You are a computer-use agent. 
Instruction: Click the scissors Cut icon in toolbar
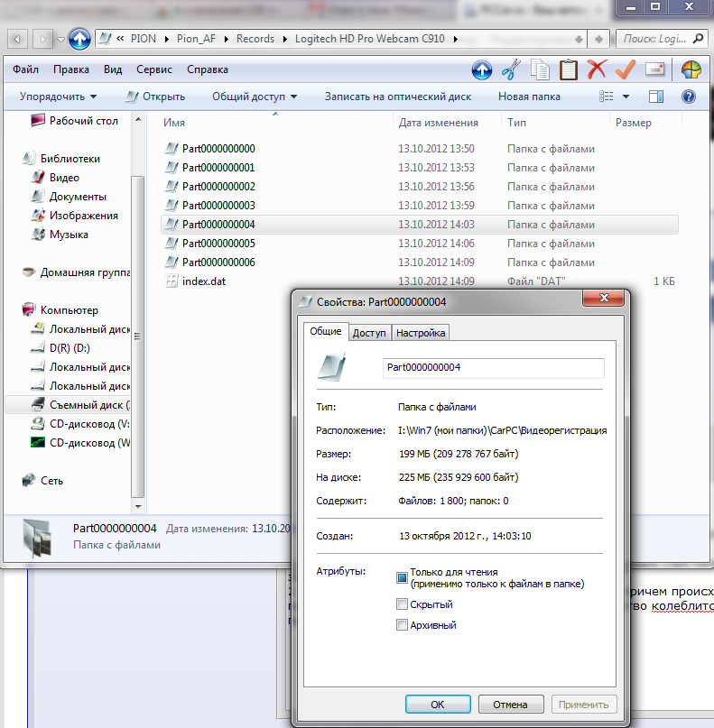click(x=511, y=69)
